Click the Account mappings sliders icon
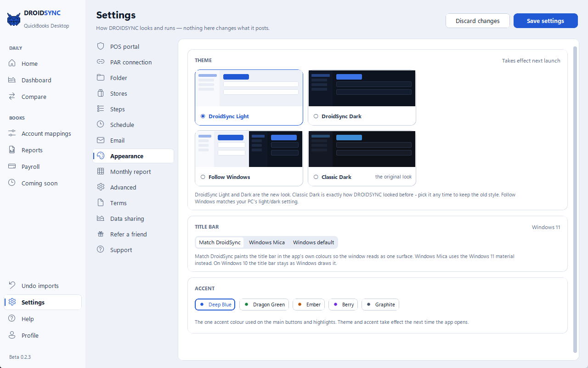 coord(12,133)
